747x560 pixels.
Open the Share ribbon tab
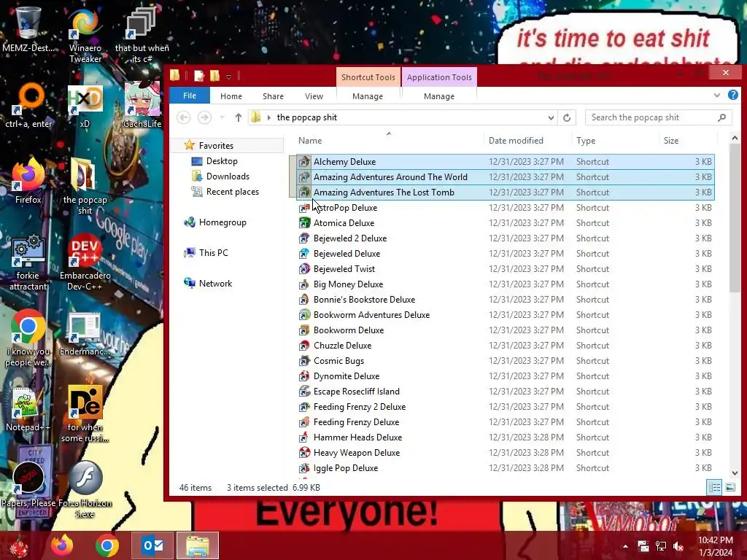273,96
